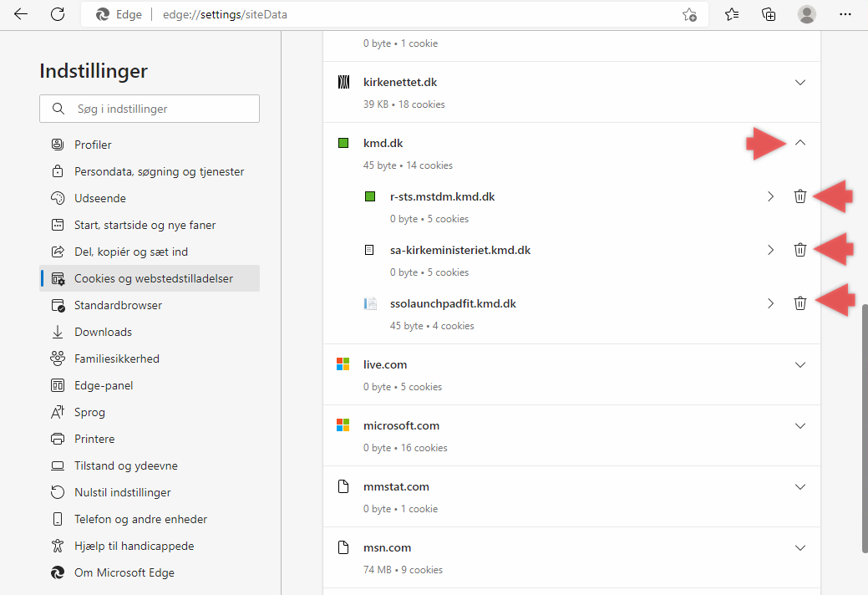Open Persondata, søgning og tjenester section
Viewport: 868px width, 595px height.
pyautogui.click(x=150, y=171)
